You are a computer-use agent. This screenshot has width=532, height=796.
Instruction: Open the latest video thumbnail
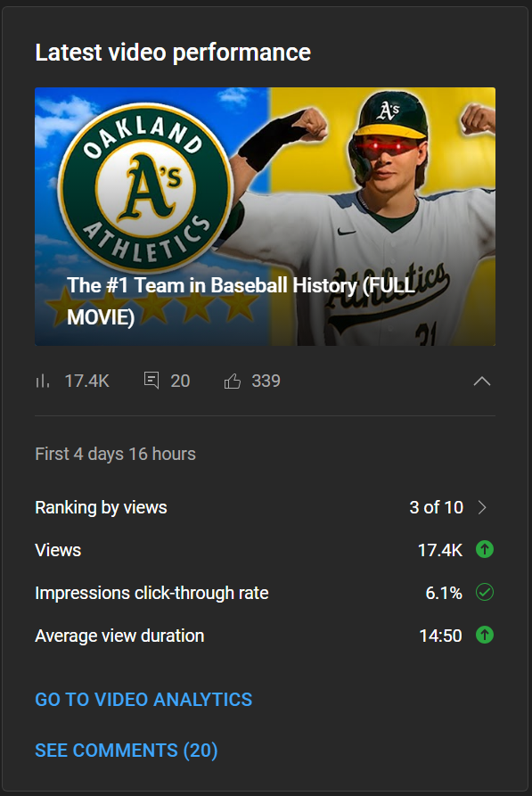[265, 217]
